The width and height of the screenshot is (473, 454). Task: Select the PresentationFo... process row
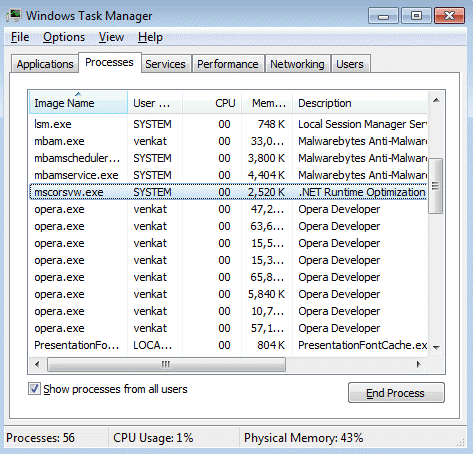pyautogui.click(x=228, y=345)
